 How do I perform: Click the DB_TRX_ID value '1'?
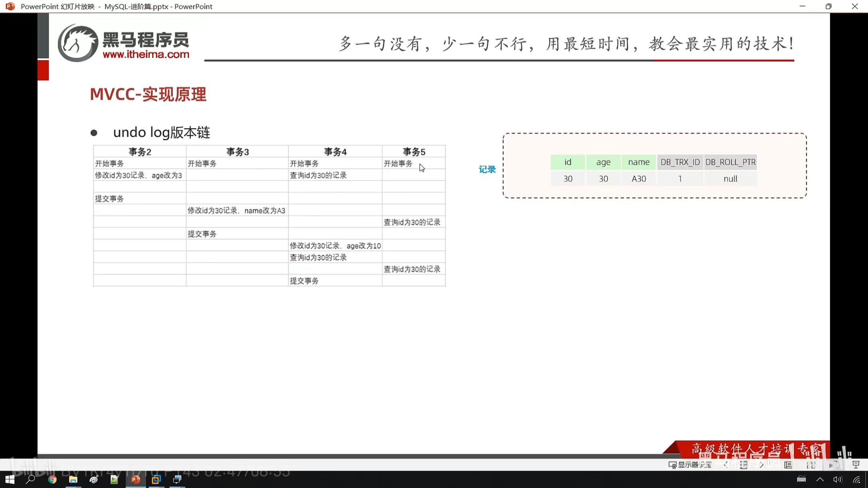(x=680, y=179)
